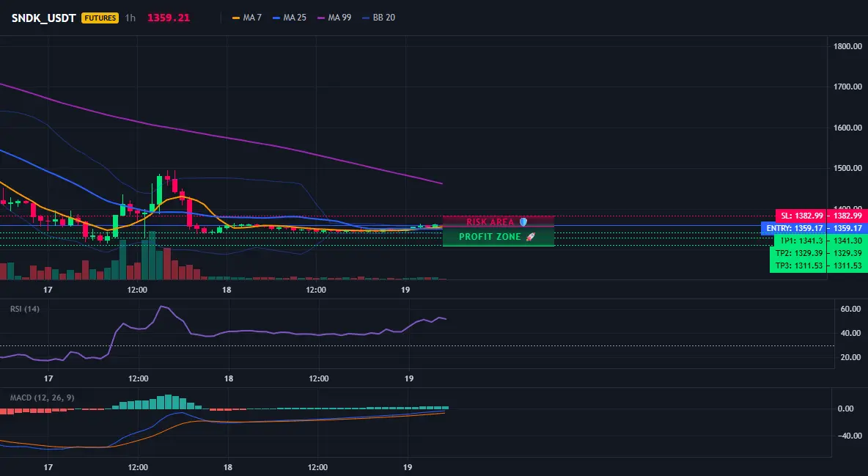Open the MACD (12, 26, 9) indicator label

coord(42,398)
